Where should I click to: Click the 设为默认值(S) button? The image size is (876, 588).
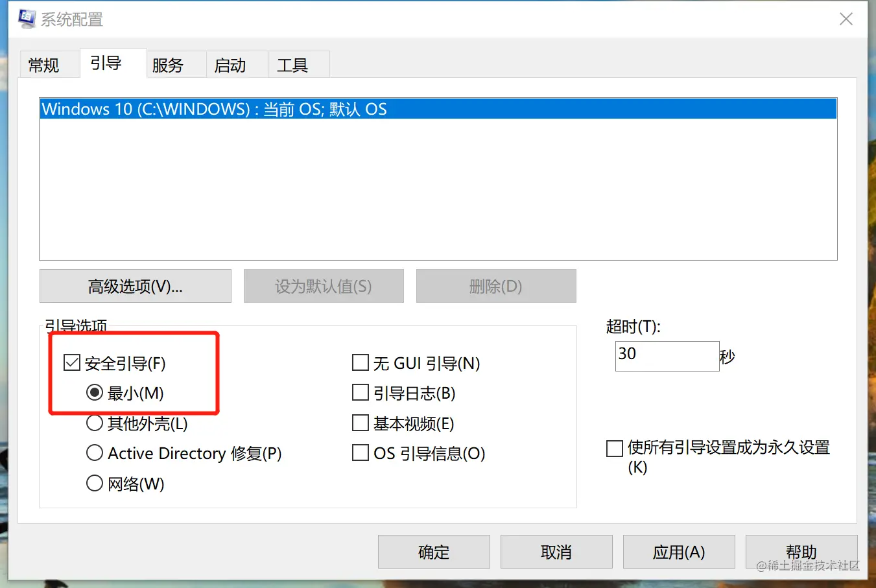pyautogui.click(x=324, y=286)
